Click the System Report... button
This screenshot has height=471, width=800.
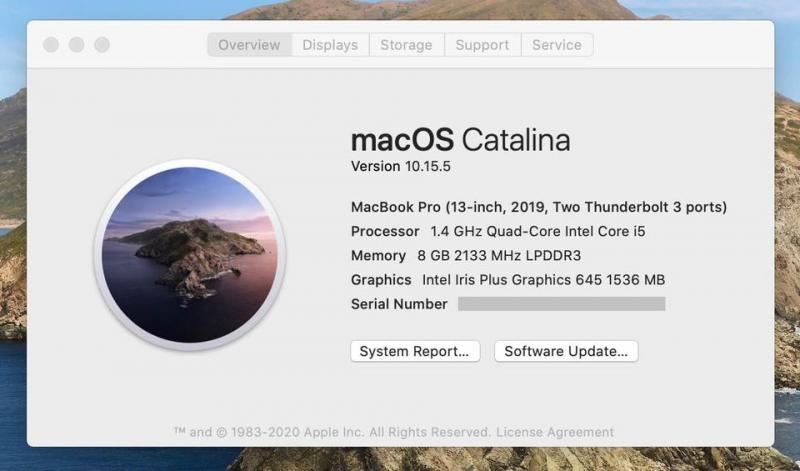pyautogui.click(x=415, y=351)
